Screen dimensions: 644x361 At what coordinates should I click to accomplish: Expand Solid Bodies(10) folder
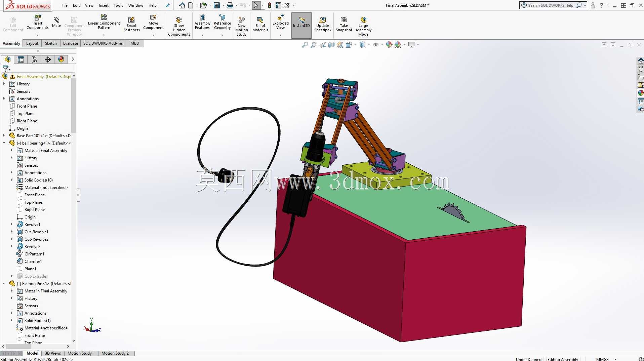pos(11,180)
